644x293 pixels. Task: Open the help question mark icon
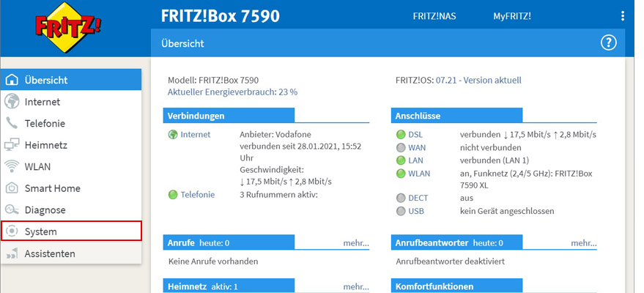[x=608, y=43]
